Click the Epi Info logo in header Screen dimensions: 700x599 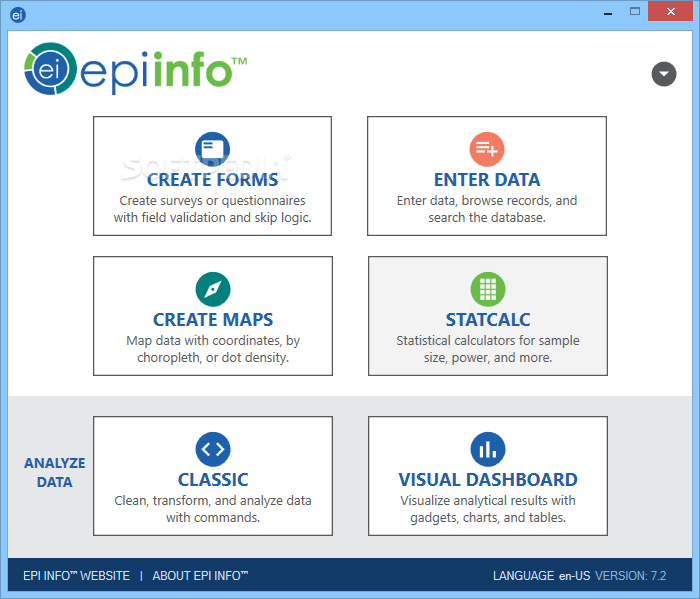135,69
